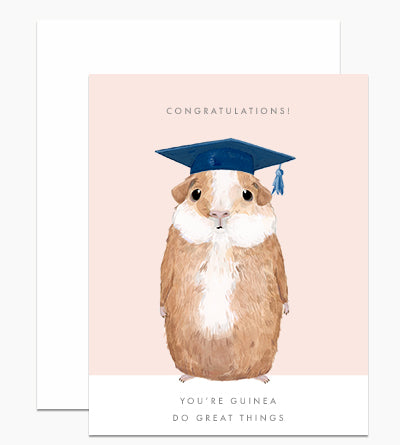Click the guinea pig's right front paw

[286, 308]
